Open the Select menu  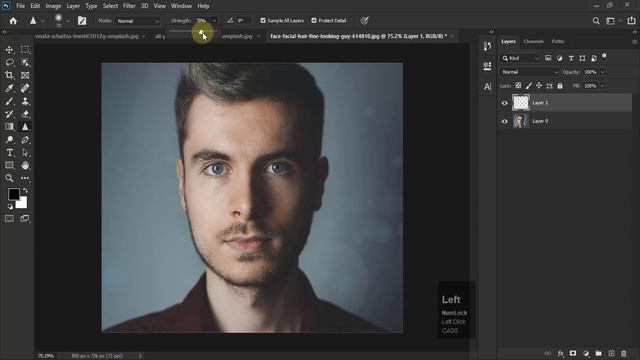click(x=110, y=6)
